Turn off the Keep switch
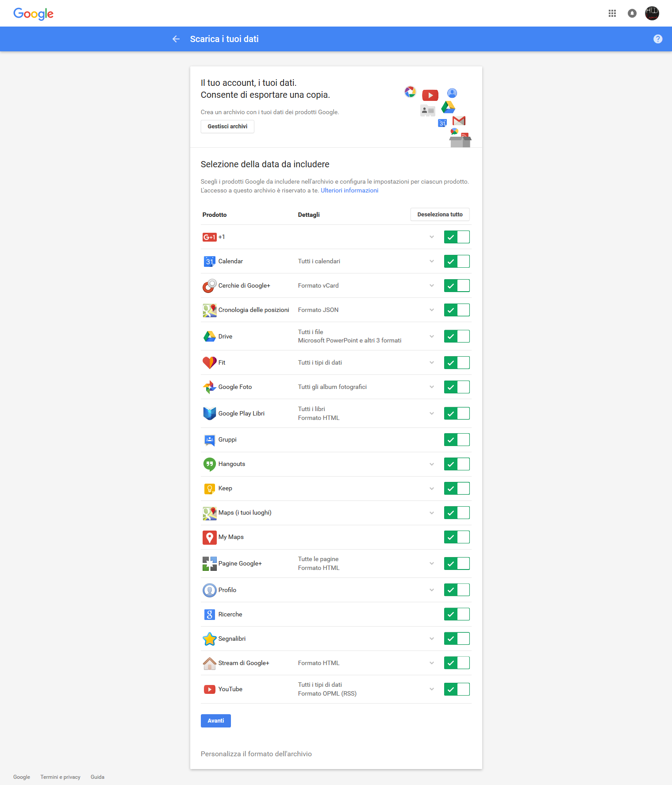 pos(457,489)
